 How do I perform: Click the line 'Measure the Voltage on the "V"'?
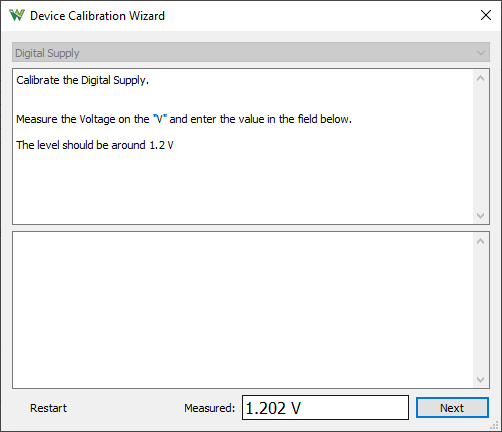pos(184,119)
